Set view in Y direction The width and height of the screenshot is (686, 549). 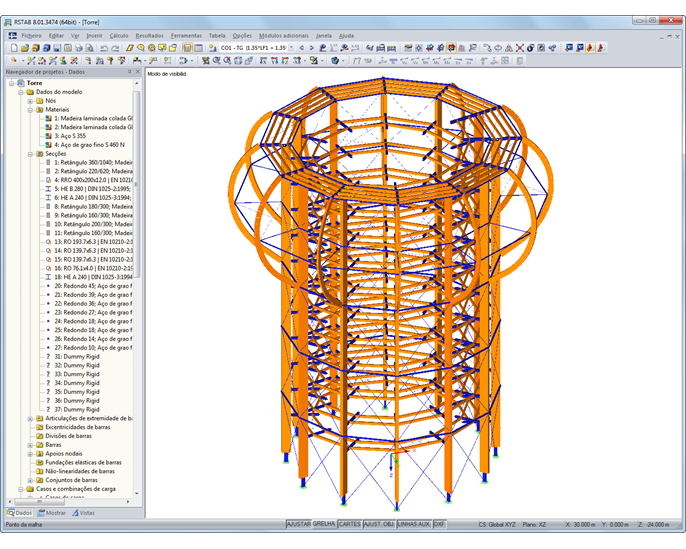(274, 61)
